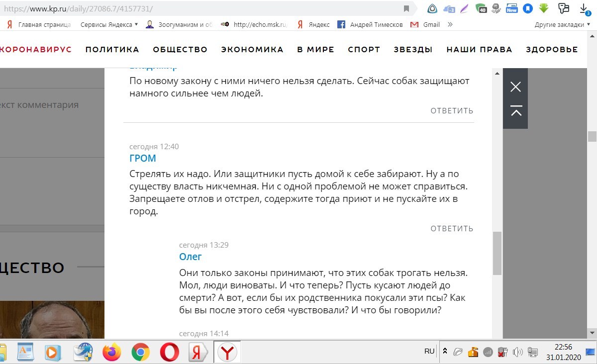Screen dimensions: 597x364
Task: Click the orange warning box tray icon
Action: click(x=473, y=352)
